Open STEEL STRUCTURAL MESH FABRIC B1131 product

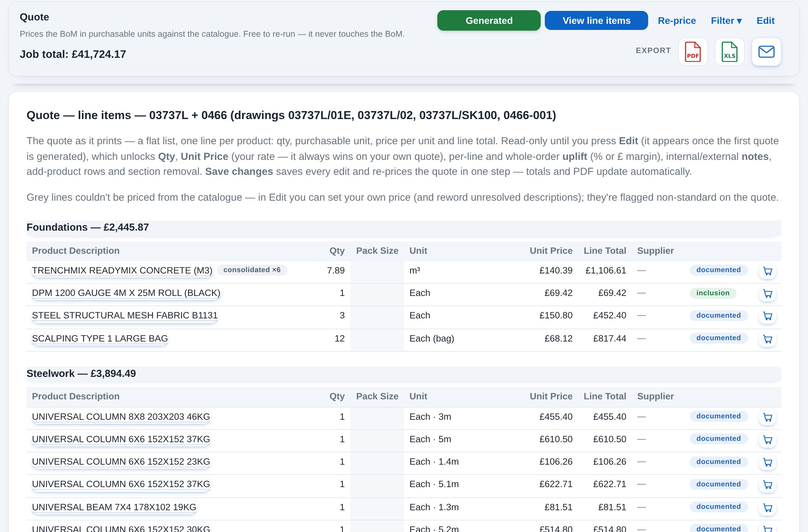125,315
